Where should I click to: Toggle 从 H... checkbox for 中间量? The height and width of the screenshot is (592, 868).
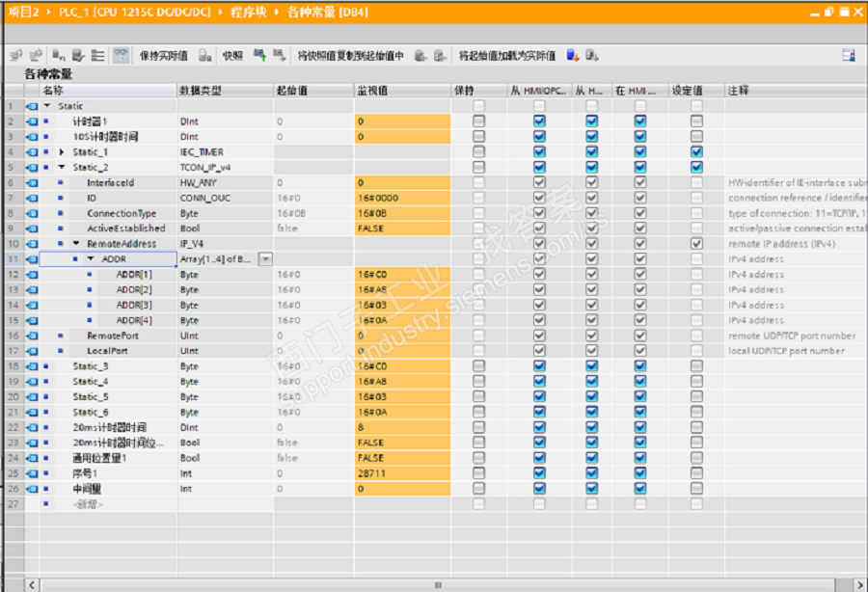click(592, 488)
